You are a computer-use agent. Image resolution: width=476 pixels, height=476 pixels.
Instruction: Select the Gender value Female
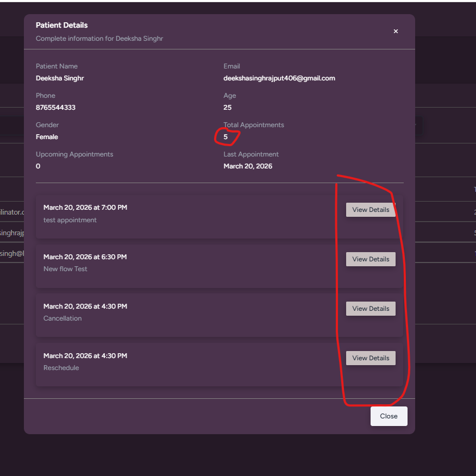click(47, 137)
